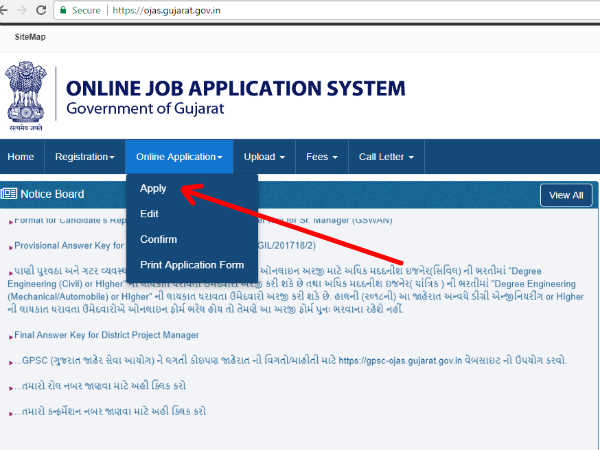Expand the Call Letter dropdown
600x450 pixels.
(386, 157)
